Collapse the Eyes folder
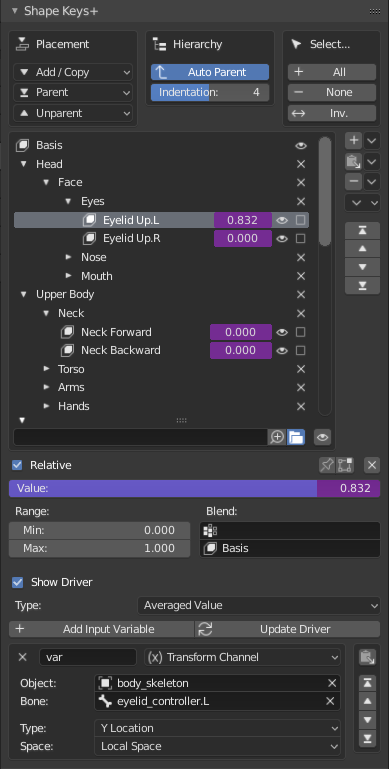This screenshot has width=389, height=769. [x=69, y=201]
